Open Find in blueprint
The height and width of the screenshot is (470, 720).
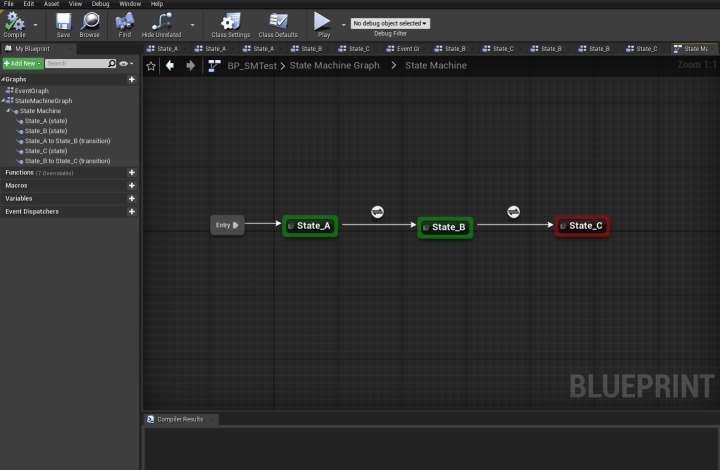[x=124, y=25]
